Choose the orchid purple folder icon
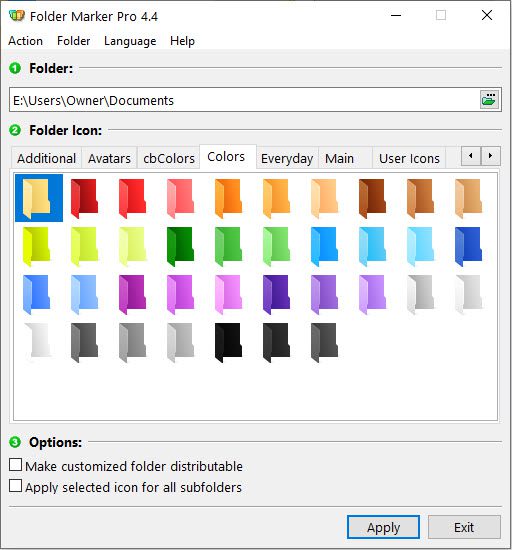This screenshot has width=512, height=550. coord(180,294)
